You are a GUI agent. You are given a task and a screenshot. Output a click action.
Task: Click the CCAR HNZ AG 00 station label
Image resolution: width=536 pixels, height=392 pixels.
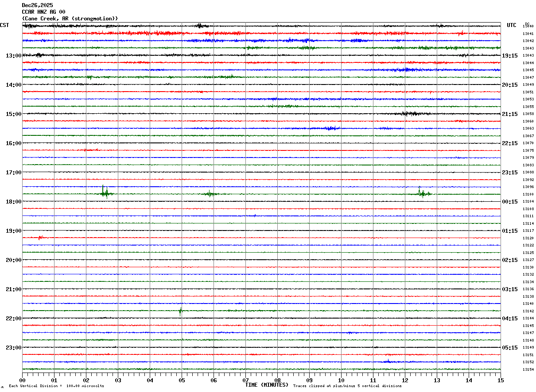(43, 12)
